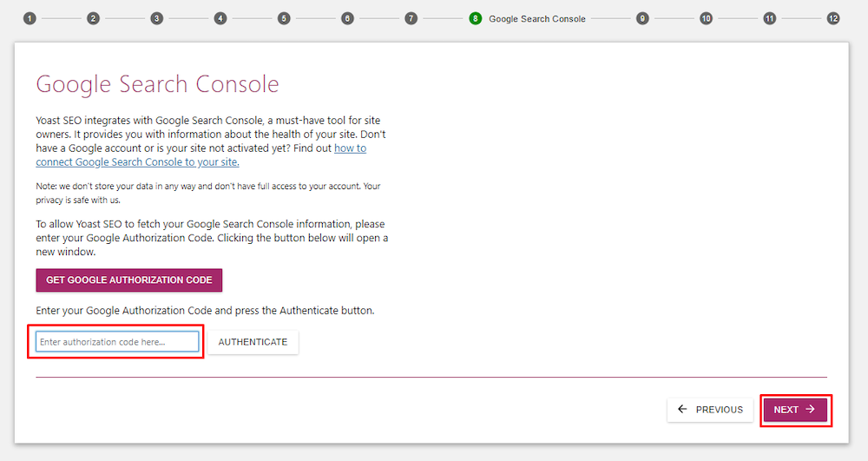
Task: Open the 'how to connect Google Search Console' link
Action: tap(156, 161)
